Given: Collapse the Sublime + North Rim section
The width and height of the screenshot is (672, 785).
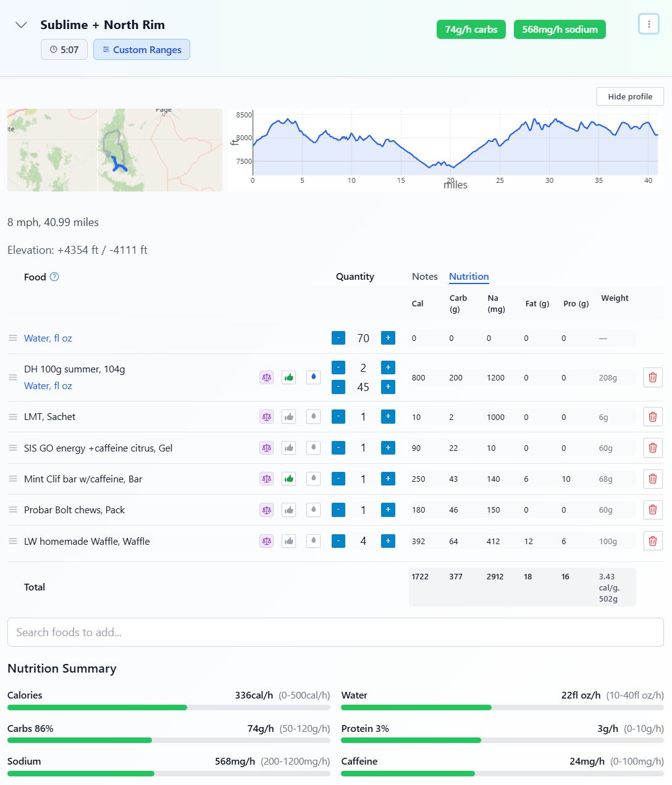Looking at the screenshot, I should [x=20, y=25].
